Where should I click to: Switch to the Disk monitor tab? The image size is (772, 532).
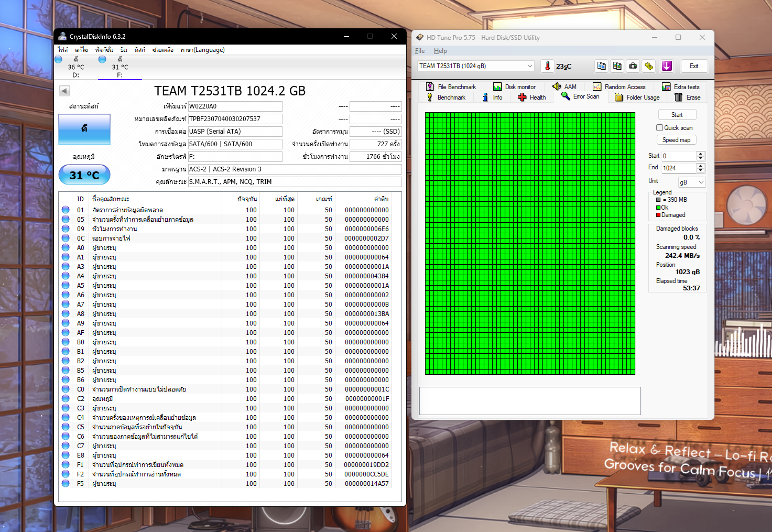[514, 87]
